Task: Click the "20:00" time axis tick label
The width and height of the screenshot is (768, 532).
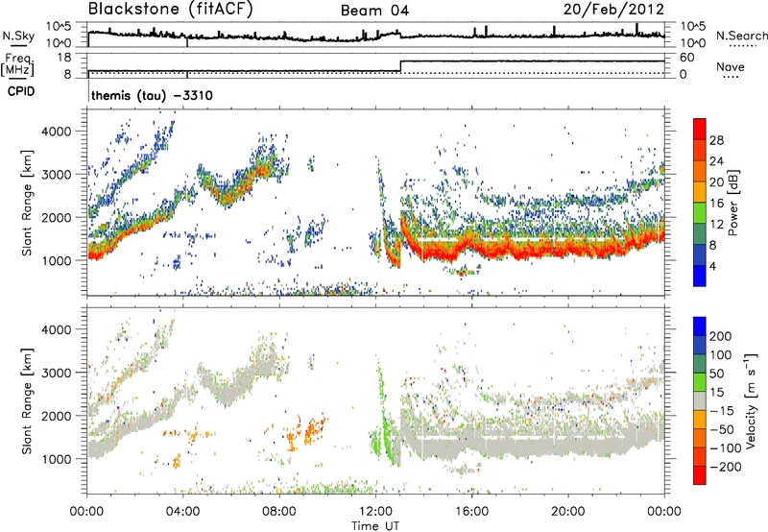Action: pyautogui.click(x=568, y=512)
